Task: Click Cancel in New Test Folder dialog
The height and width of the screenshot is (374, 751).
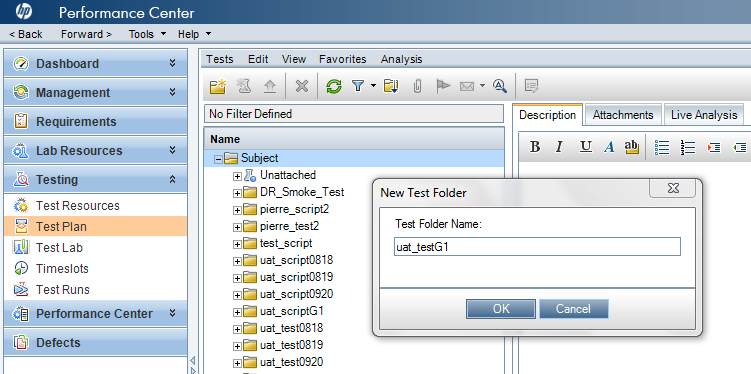Action: click(574, 309)
